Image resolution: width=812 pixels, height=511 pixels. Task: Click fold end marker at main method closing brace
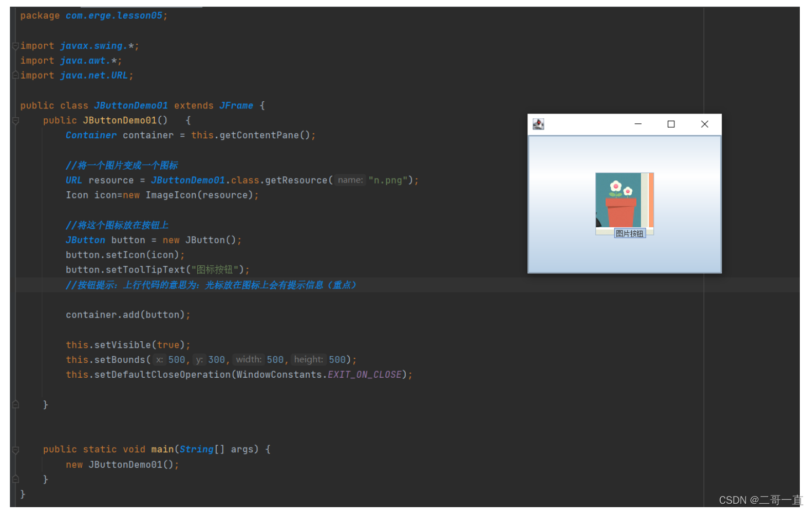[x=15, y=479]
